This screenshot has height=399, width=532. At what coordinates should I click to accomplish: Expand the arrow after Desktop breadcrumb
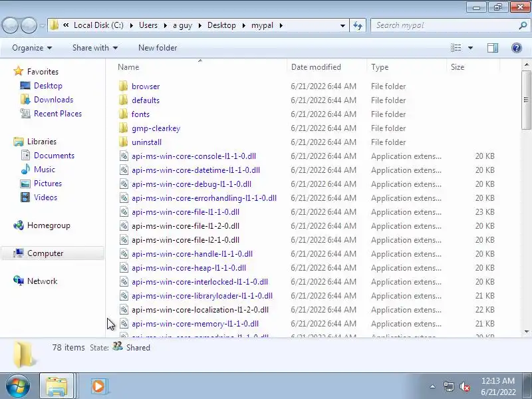tap(243, 25)
